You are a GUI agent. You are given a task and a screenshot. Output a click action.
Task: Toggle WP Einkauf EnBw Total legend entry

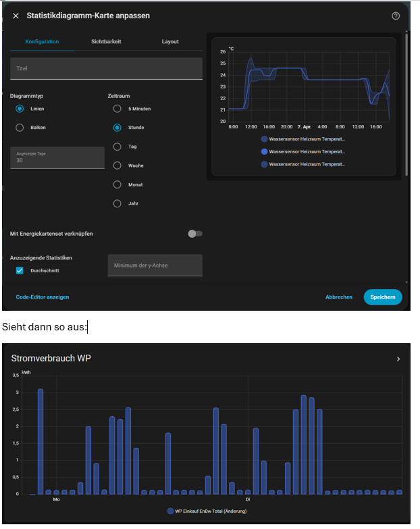[x=209, y=511]
